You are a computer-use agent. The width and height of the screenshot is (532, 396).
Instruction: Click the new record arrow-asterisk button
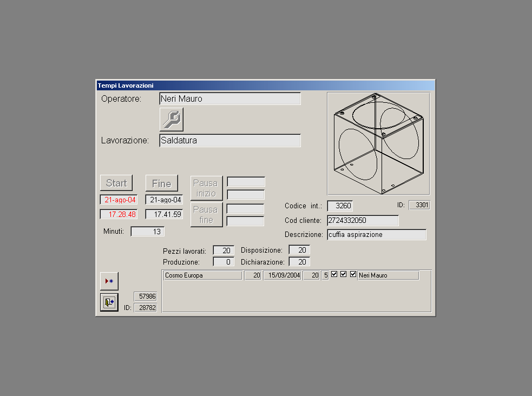pos(109,281)
